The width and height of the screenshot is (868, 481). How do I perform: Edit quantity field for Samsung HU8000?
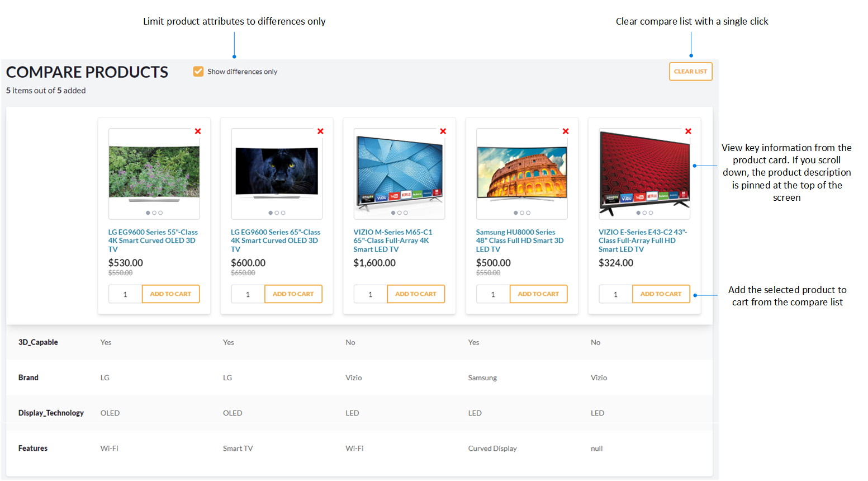pyautogui.click(x=493, y=294)
